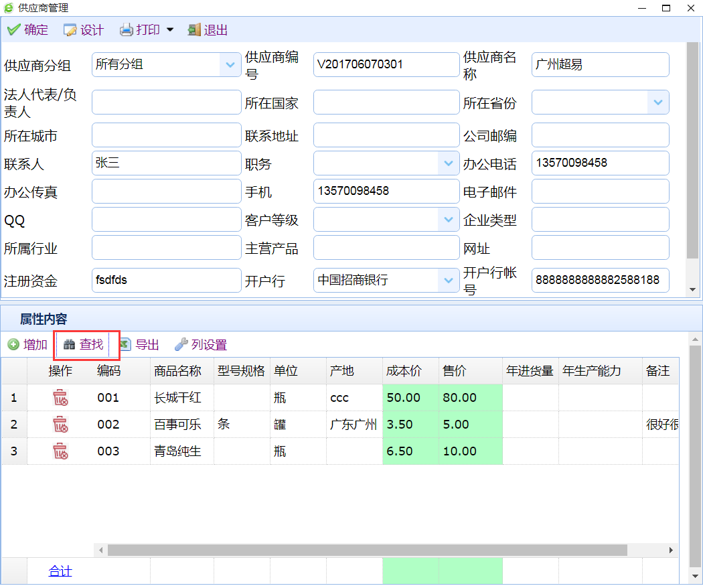Delete row 1 with trash icon
Viewport: 703px width, 588px height.
coord(60,398)
